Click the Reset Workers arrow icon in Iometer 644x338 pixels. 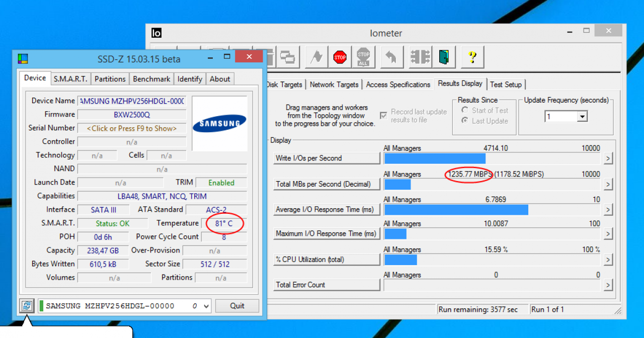coord(391,57)
